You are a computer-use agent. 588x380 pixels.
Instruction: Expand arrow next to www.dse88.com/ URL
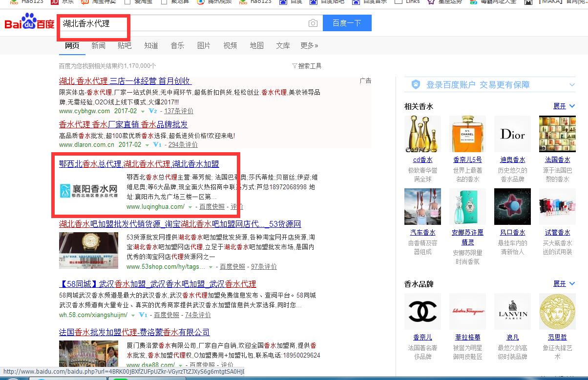click(x=180, y=365)
